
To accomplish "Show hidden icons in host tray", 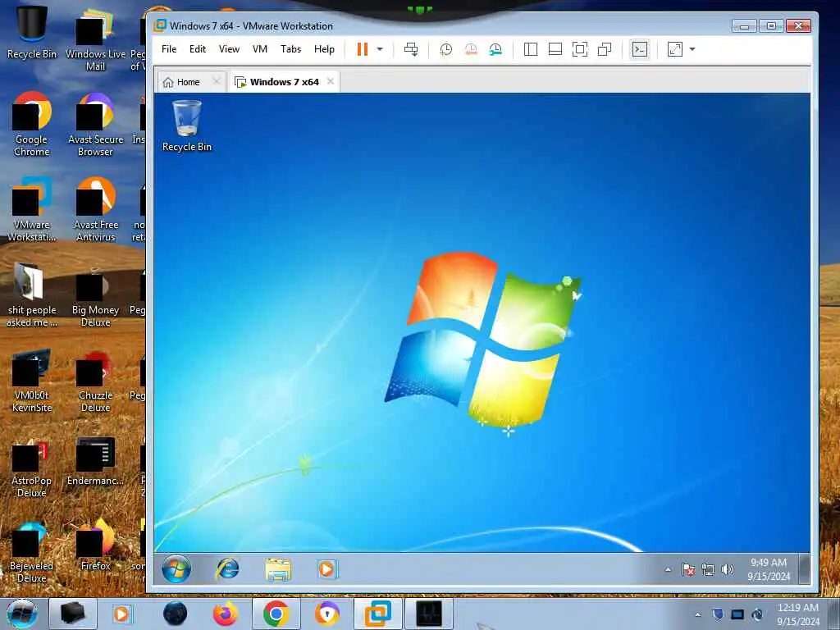I will point(697,614).
